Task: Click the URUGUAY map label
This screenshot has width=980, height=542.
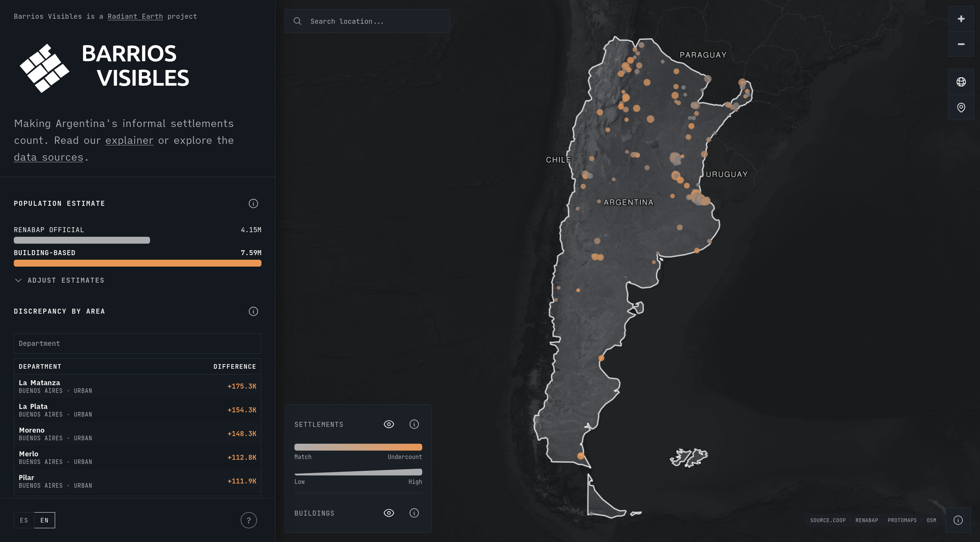Action: coord(727,174)
